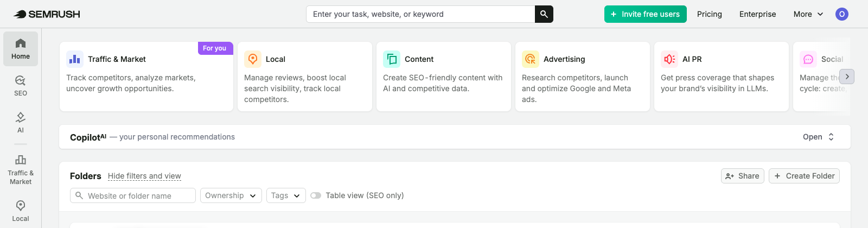Open the user avatar menu

(841, 14)
